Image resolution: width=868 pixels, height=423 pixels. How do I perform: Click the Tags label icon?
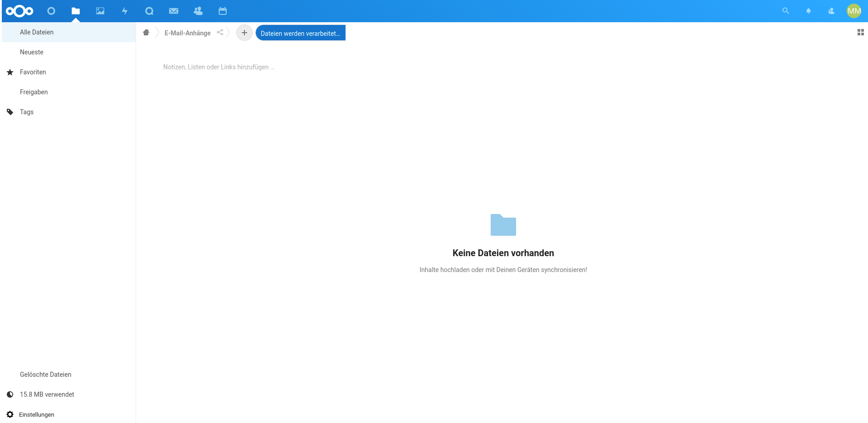[x=10, y=112]
